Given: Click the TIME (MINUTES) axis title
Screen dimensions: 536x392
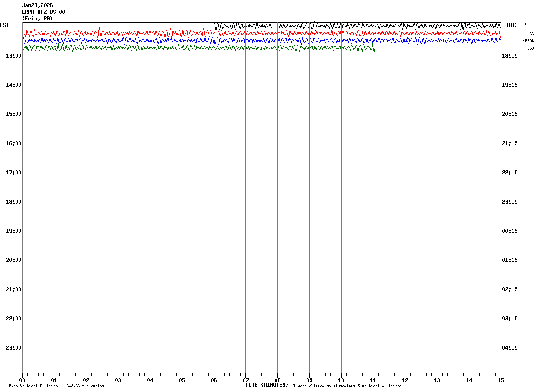Looking at the screenshot, I should 267,385.
